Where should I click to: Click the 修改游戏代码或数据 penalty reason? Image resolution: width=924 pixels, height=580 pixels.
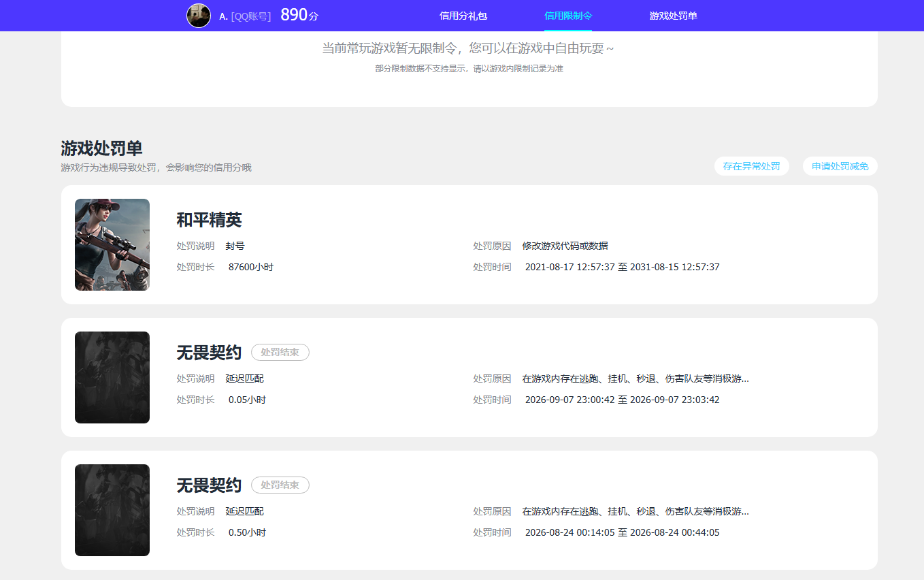click(565, 246)
